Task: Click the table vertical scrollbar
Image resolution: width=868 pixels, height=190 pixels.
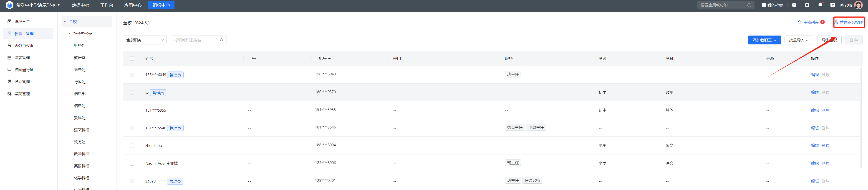Action: coord(861,118)
